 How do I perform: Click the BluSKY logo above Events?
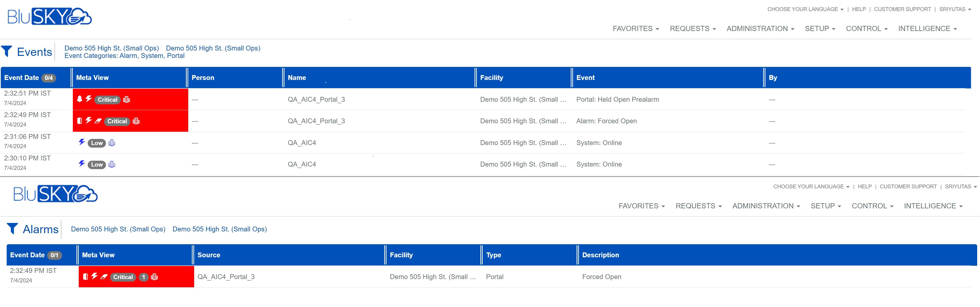click(50, 17)
